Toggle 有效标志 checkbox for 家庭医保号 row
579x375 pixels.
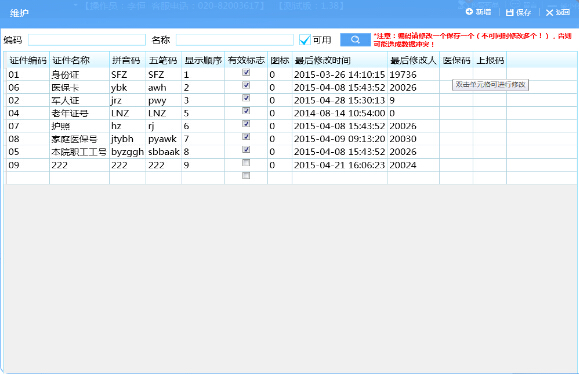(x=246, y=137)
